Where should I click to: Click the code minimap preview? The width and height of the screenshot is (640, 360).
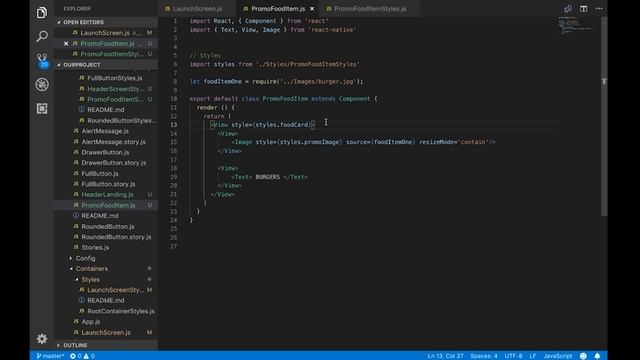(x=576, y=25)
